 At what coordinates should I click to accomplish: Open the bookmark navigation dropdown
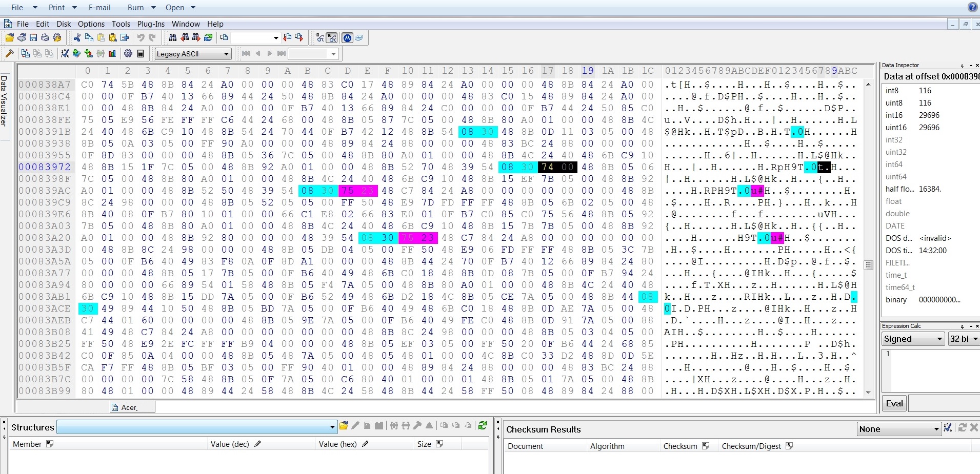333,54
